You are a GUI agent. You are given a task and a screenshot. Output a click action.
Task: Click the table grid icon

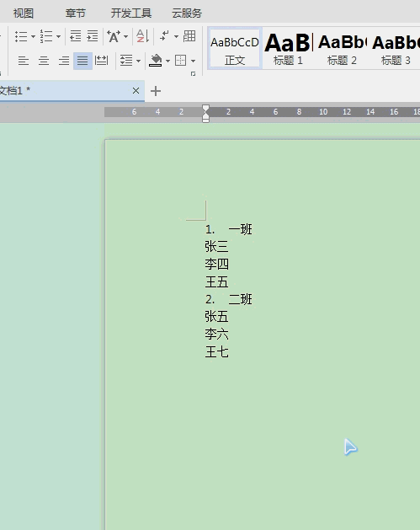coord(189,36)
